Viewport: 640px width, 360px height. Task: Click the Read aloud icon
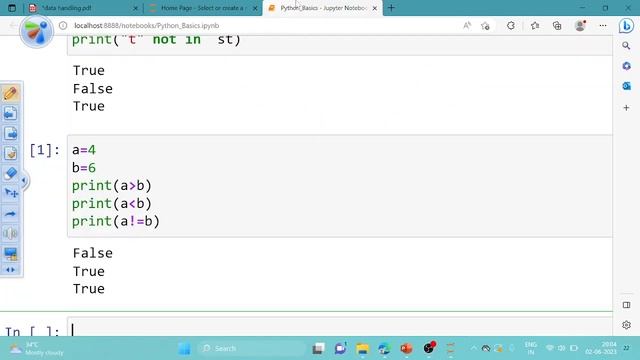coord(467,26)
